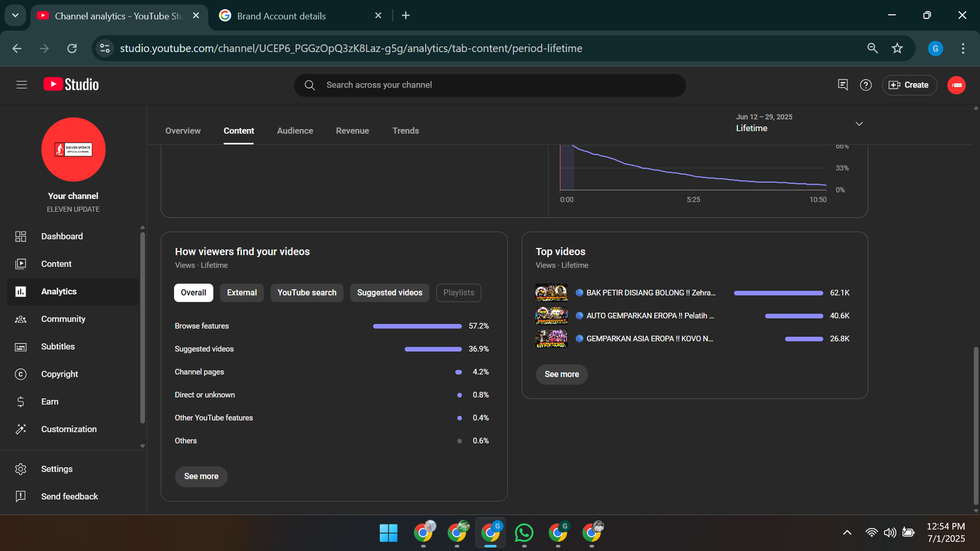Open the Community sidebar icon
980x551 pixels.
(x=21, y=319)
